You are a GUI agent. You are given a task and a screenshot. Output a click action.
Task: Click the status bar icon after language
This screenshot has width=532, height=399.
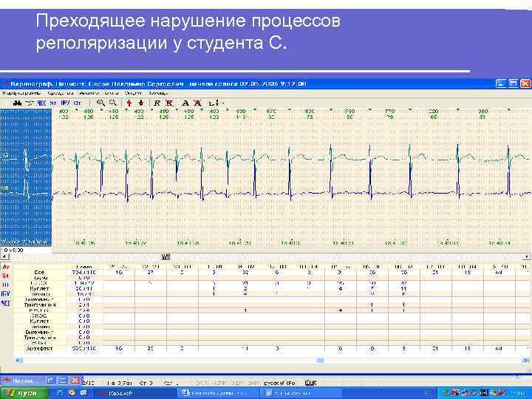pos(310,383)
